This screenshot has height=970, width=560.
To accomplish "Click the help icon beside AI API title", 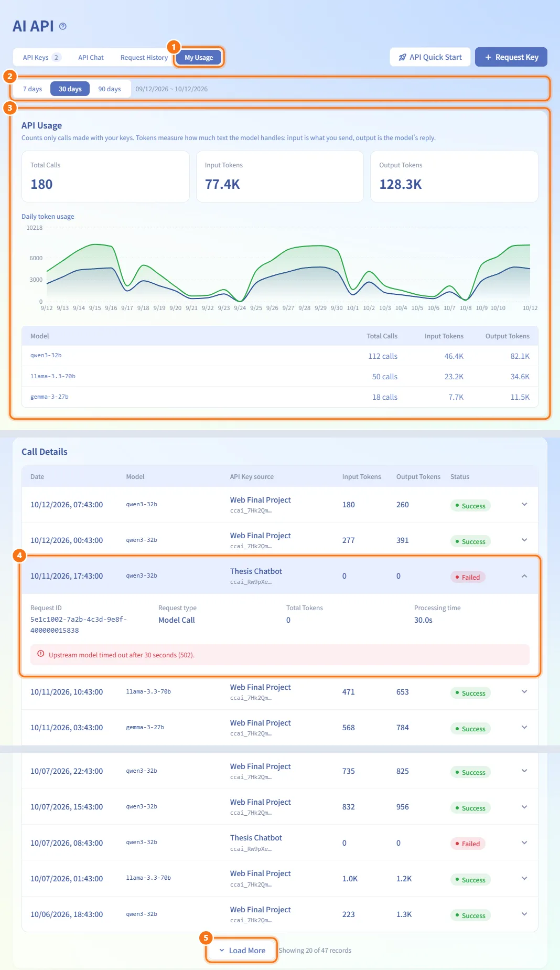I will coord(63,26).
